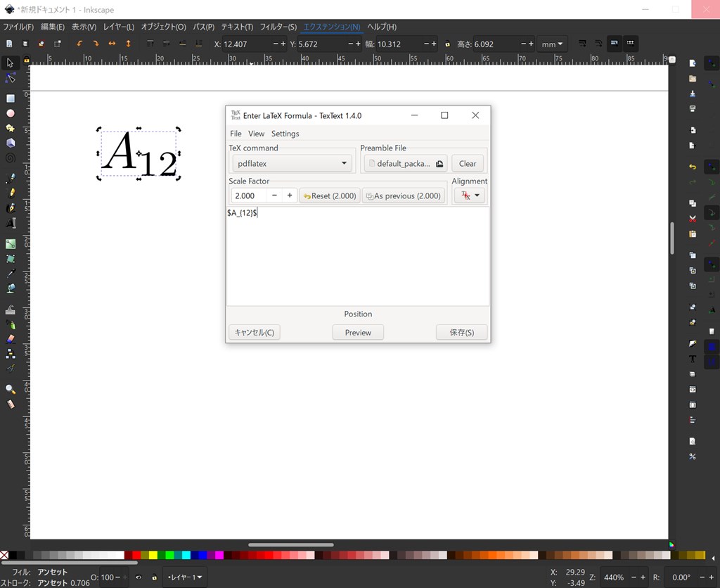The image size is (720, 588).
Task: Toggle the current layer lock
Action: coord(155,578)
